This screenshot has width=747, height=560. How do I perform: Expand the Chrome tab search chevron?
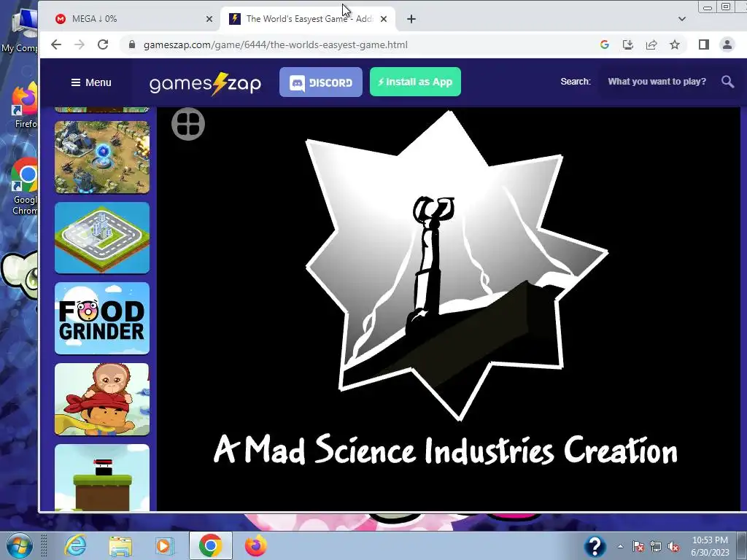click(682, 19)
